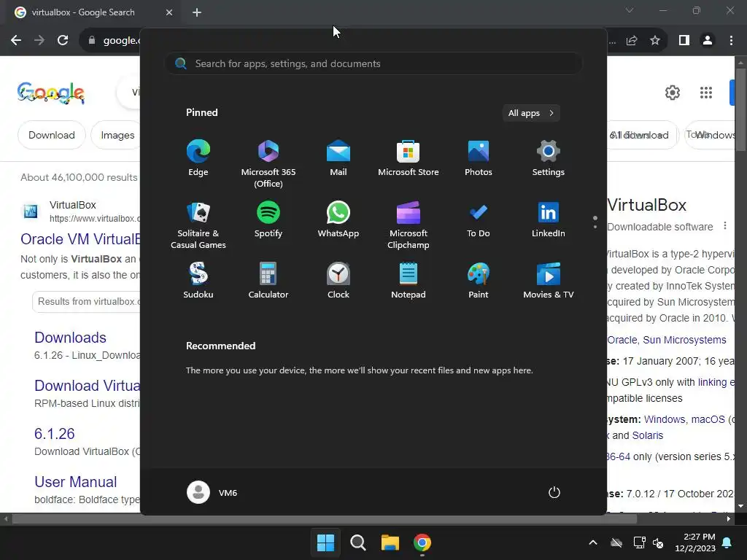Viewport: 747px width, 560px height.
Task: Click the Windows Start button on taskbar
Action: 326,542
